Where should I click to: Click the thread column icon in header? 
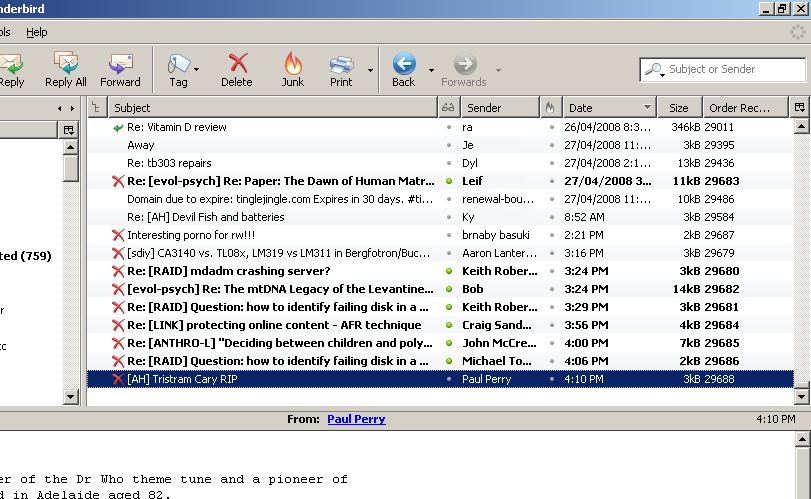pos(97,108)
